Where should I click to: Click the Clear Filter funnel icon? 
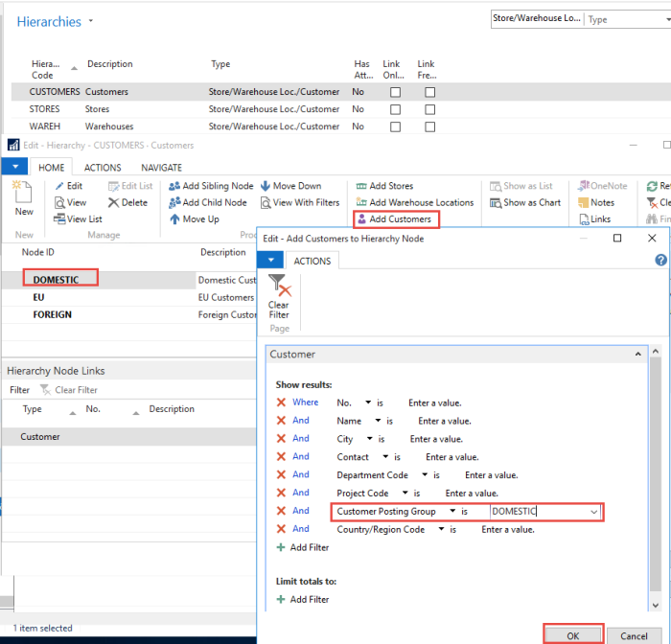click(x=278, y=286)
